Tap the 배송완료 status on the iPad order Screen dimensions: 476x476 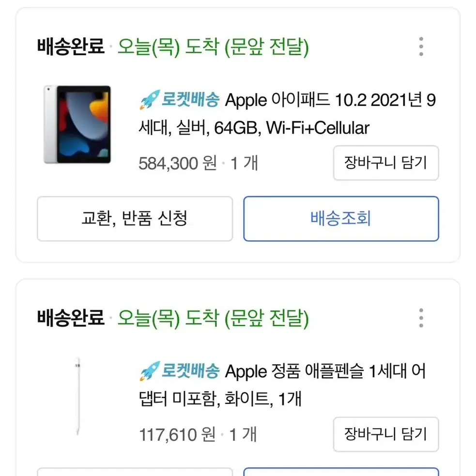[71, 46]
